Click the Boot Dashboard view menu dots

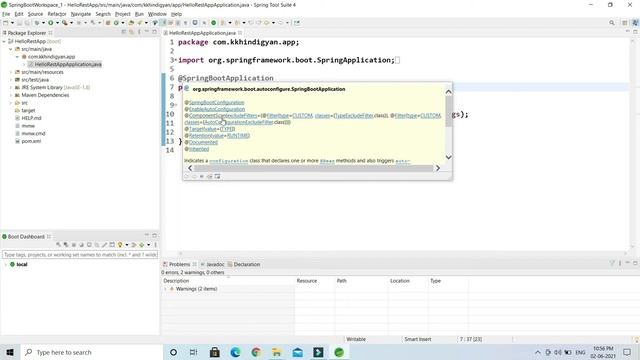point(156,244)
